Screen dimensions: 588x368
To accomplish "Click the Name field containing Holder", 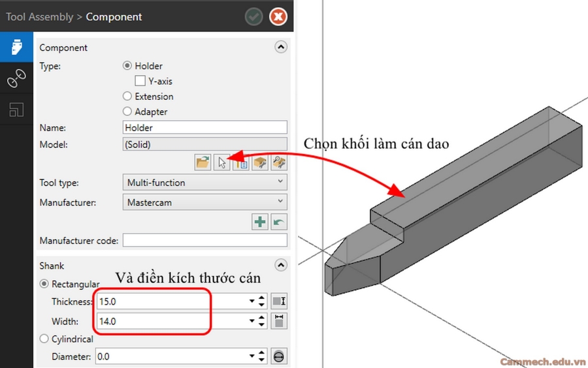I will 204,128.
